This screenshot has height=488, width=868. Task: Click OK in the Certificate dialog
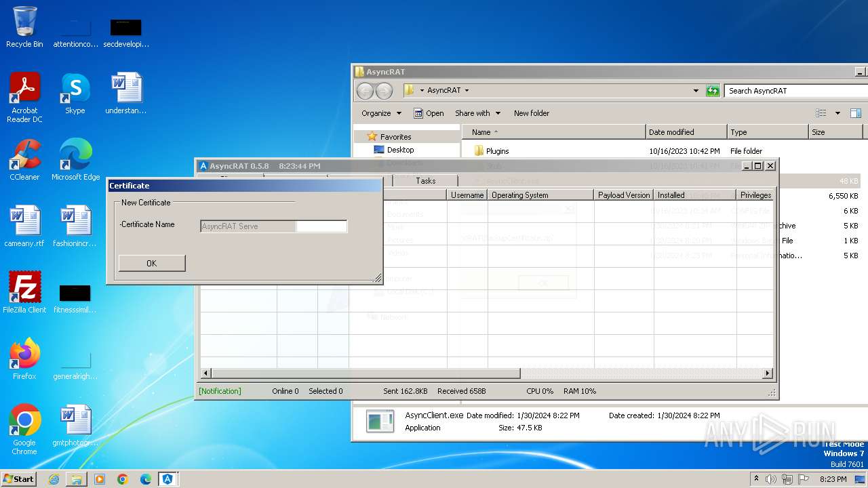coord(152,263)
